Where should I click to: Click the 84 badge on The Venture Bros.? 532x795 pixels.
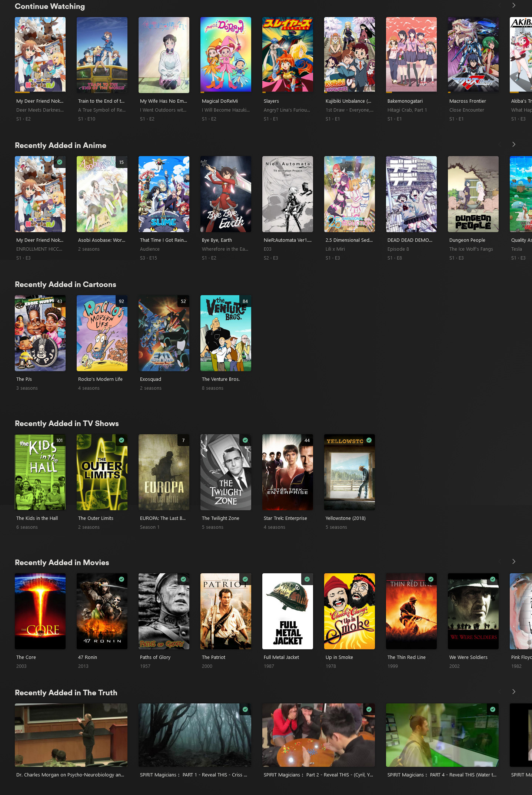pos(245,301)
